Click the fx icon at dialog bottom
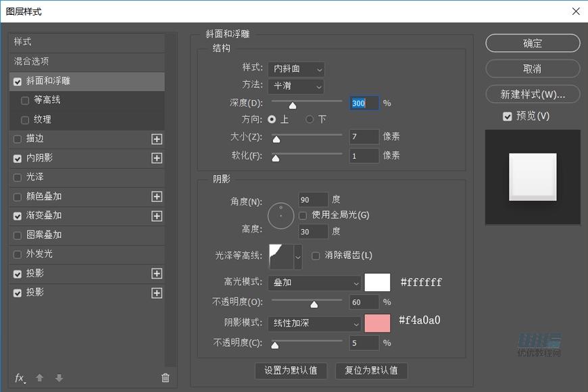 coord(18,378)
